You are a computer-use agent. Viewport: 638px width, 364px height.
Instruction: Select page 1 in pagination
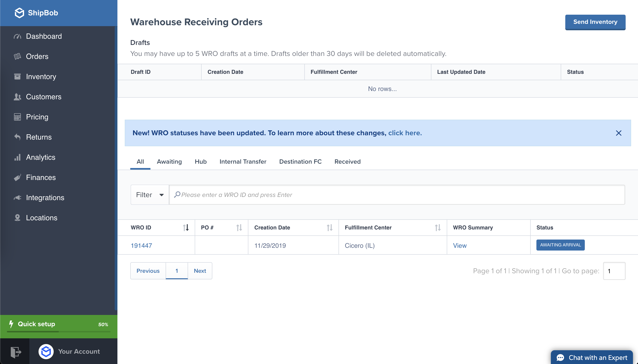point(177,271)
